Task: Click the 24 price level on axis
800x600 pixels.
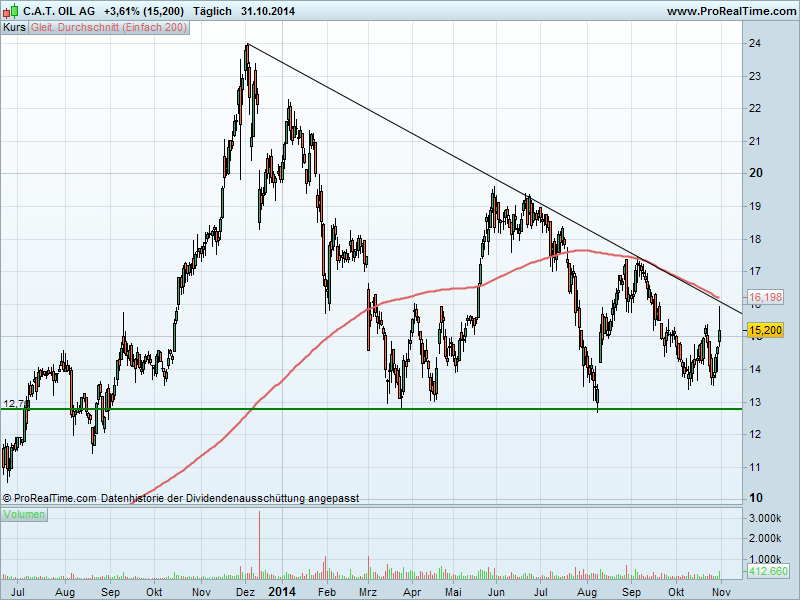Action: click(756, 44)
